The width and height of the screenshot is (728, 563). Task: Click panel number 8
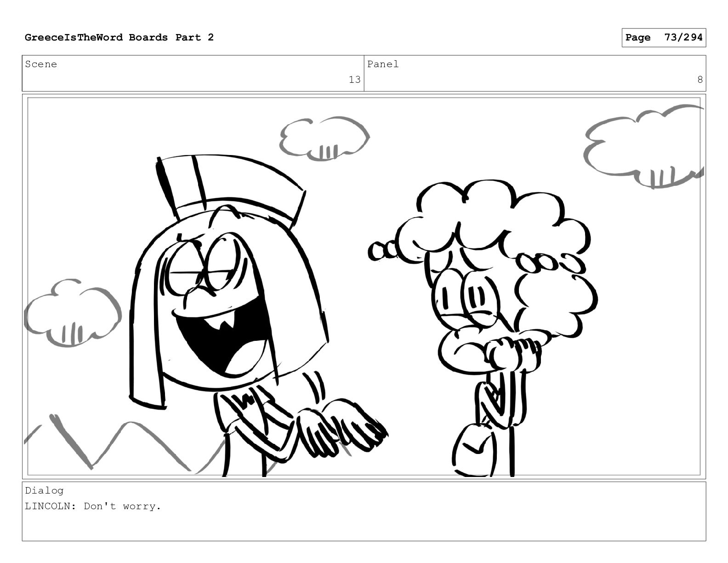[x=700, y=80]
